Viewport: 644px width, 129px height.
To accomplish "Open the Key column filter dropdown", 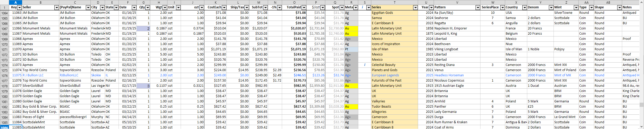I will (19, 8).
